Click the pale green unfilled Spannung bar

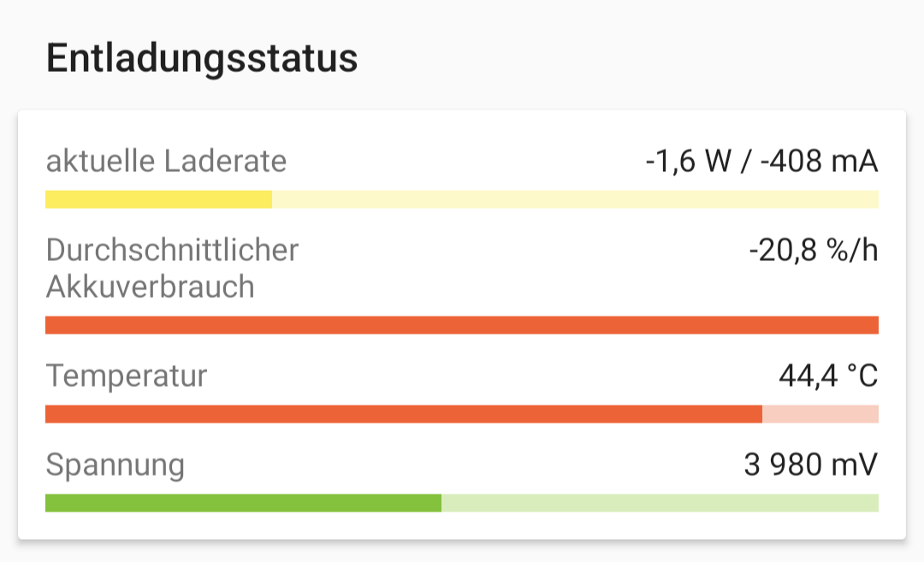click(660, 503)
